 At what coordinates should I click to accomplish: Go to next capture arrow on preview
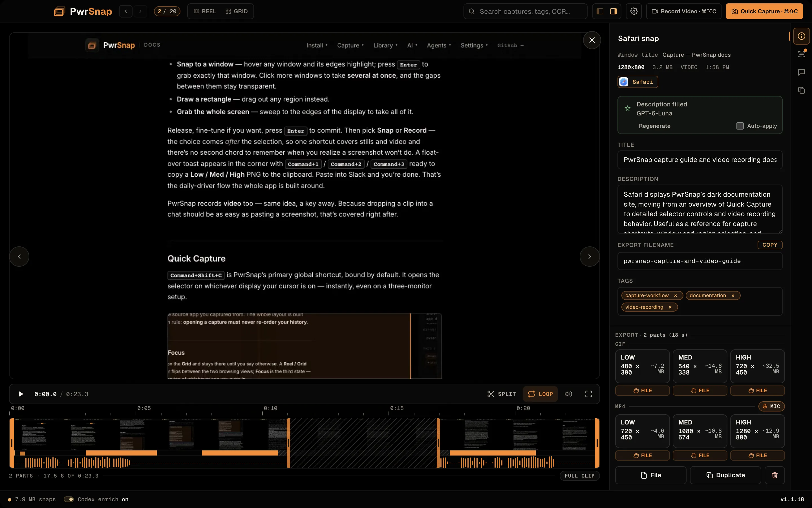click(590, 257)
